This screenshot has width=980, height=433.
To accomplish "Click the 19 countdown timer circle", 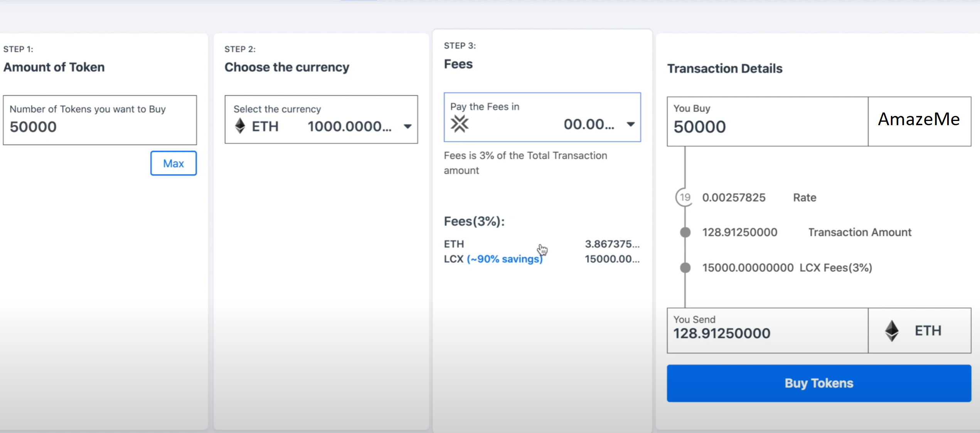I will [x=685, y=197].
